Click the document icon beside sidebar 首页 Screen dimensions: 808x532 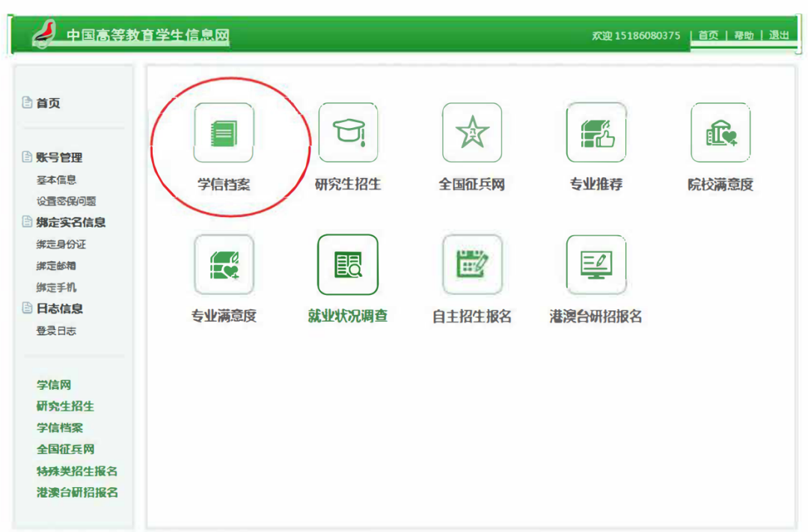[27, 103]
